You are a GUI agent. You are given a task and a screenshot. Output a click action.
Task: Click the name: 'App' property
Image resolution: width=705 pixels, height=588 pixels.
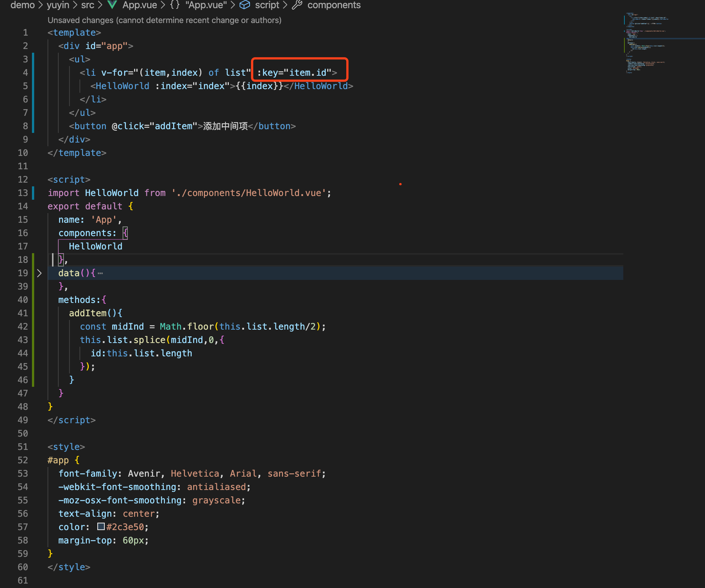[88, 220]
